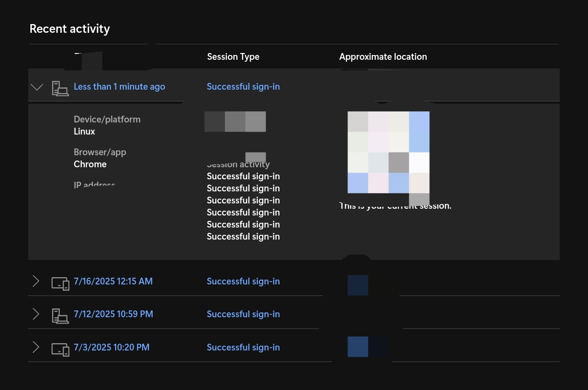Image resolution: width=588 pixels, height=390 pixels.
Task: Expand the 7/12/2025 10:59 PM activity row
Action: coord(36,314)
